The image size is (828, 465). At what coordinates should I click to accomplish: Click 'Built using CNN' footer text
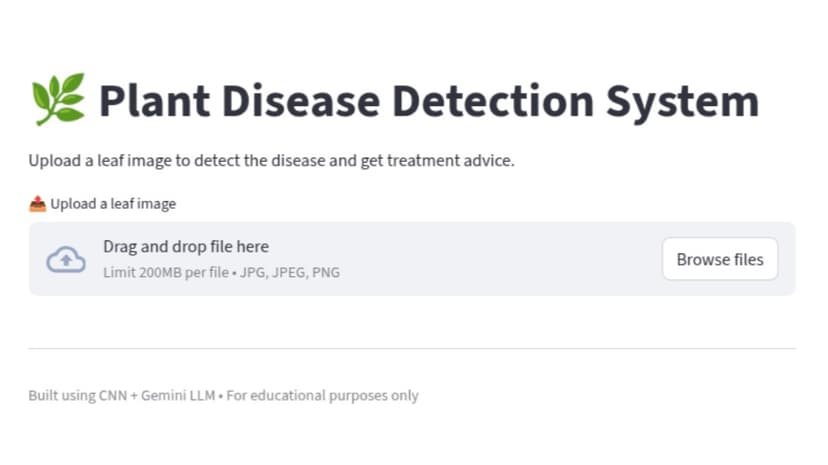78,395
